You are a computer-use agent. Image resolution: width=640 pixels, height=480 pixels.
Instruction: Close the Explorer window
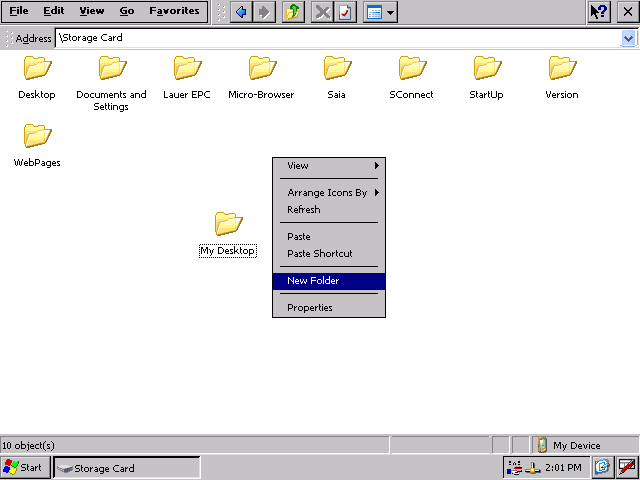pyautogui.click(x=628, y=12)
